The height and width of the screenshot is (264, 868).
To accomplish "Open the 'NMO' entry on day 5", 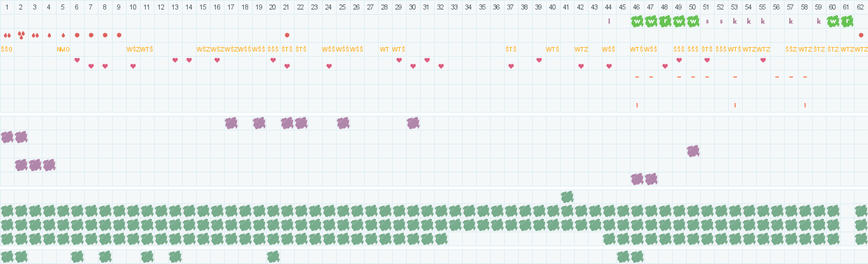I will click(63, 49).
